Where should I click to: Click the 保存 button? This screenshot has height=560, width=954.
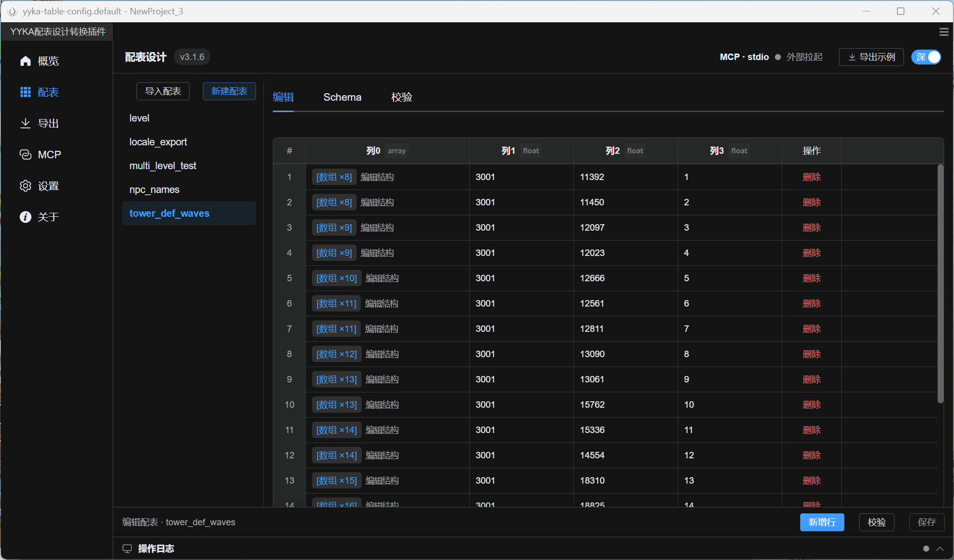point(927,522)
